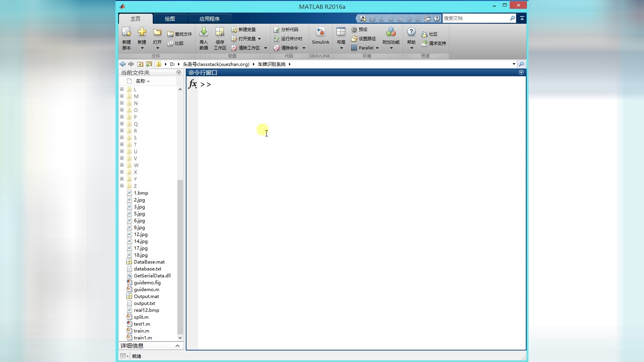Open the 新建 dropdown arrow
This screenshot has height=362, width=644.
tap(142, 48)
